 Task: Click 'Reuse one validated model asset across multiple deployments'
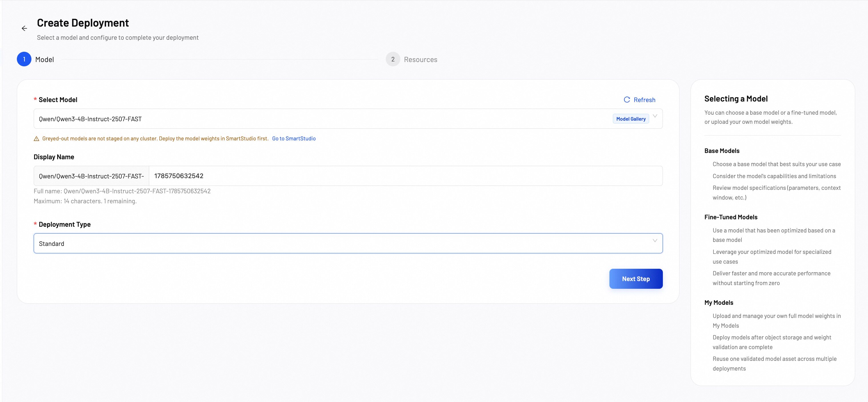[775, 364]
